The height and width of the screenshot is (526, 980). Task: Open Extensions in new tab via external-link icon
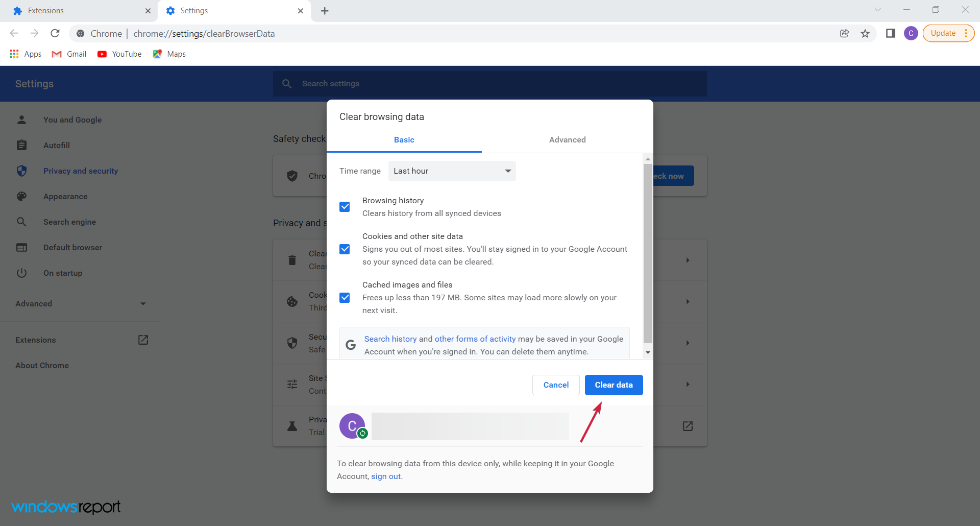click(143, 340)
